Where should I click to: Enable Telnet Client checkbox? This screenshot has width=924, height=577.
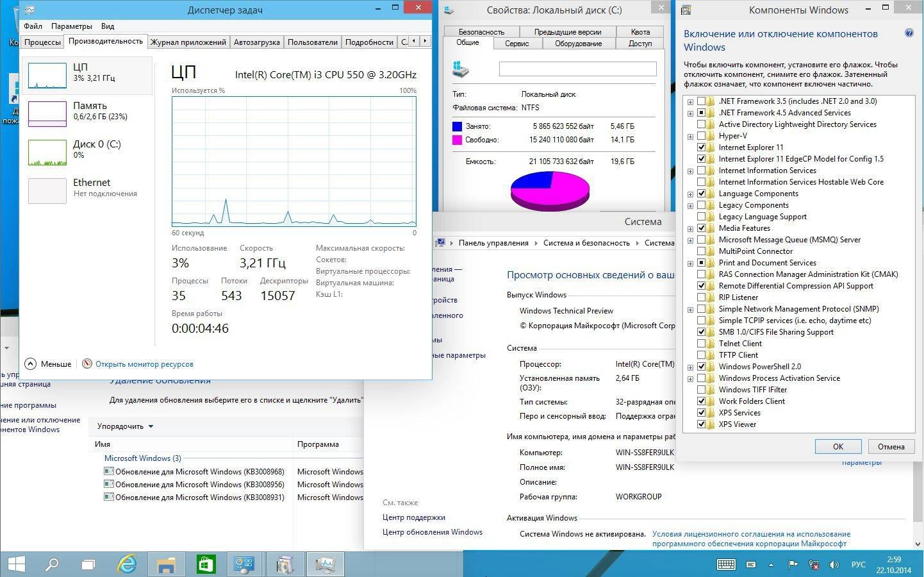pos(701,344)
